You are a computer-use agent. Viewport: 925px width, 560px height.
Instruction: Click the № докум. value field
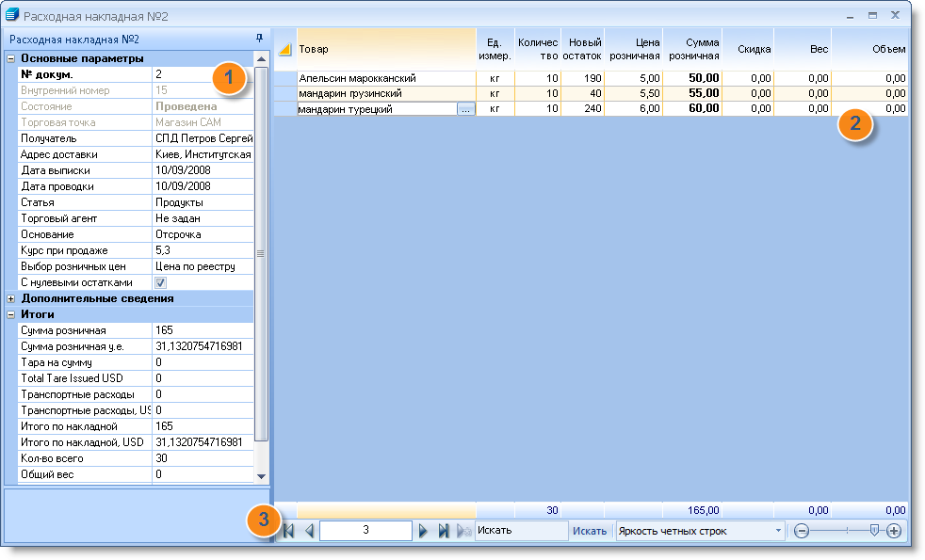[203, 74]
